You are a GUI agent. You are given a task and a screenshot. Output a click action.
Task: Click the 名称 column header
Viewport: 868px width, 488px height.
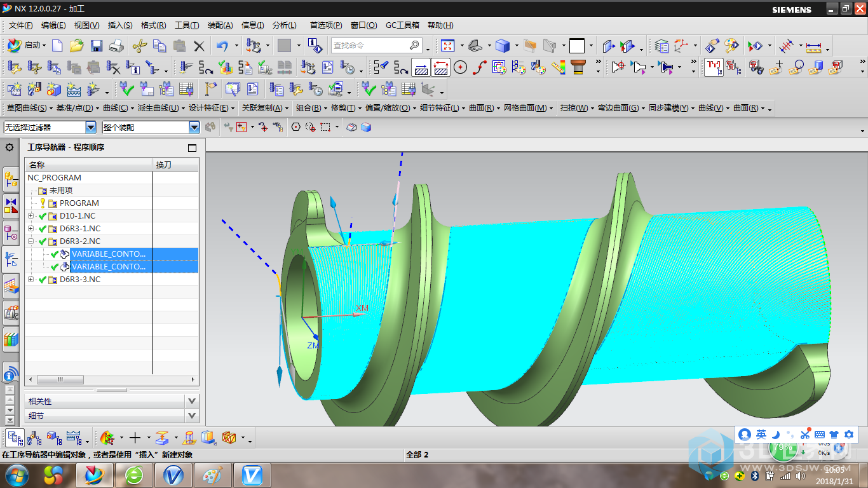click(88, 165)
